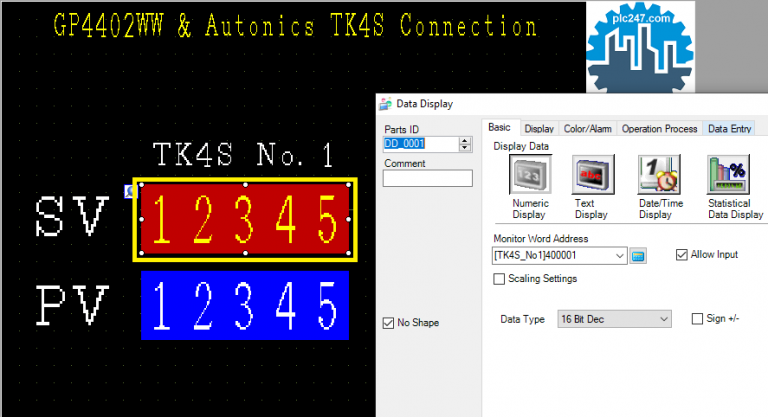
Task: Expand the Monitor Word Address dropdown arrow
Action: click(x=620, y=256)
